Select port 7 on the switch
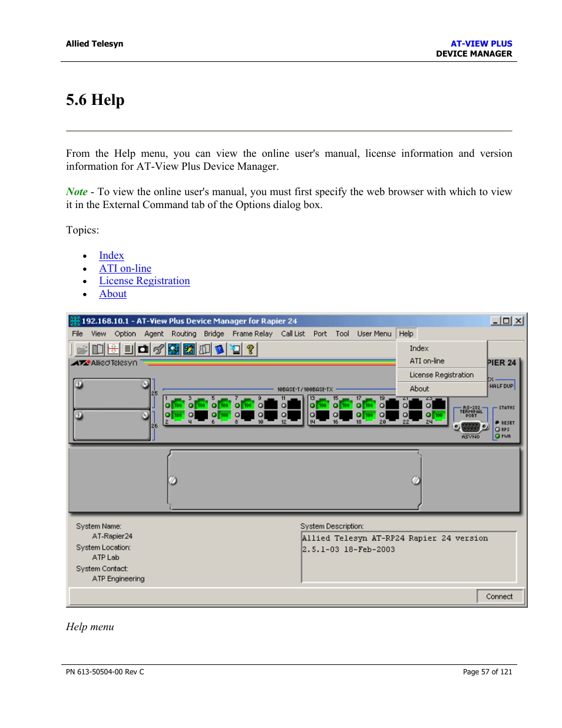The image size is (562, 728). (247, 405)
